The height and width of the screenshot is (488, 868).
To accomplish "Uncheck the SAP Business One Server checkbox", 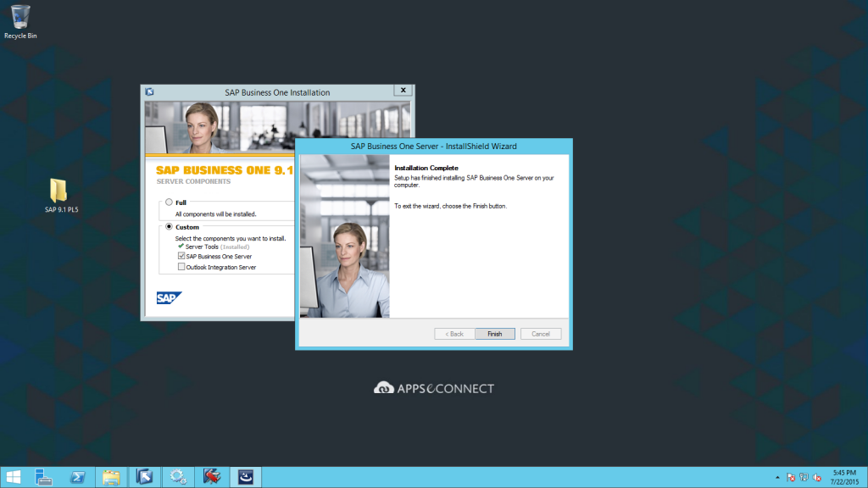I will click(x=181, y=256).
